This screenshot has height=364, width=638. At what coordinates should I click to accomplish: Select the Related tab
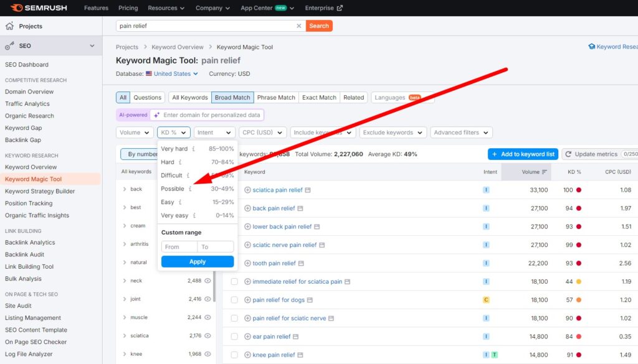[354, 98]
